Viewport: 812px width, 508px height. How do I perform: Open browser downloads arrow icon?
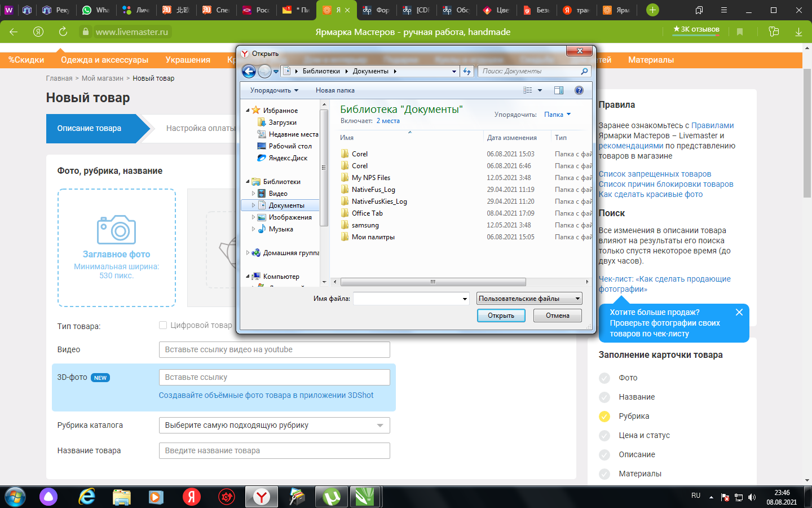(x=798, y=32)
